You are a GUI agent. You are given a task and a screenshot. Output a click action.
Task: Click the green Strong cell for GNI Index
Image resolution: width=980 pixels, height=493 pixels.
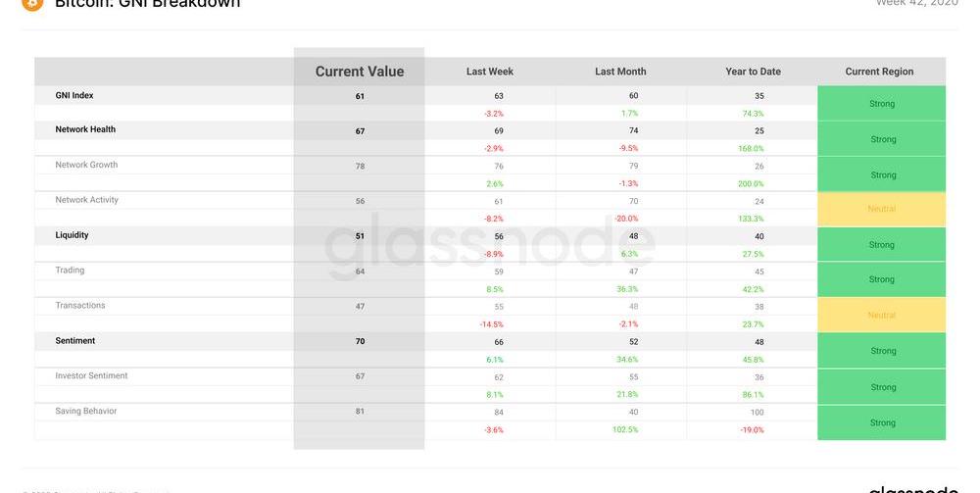881,103
